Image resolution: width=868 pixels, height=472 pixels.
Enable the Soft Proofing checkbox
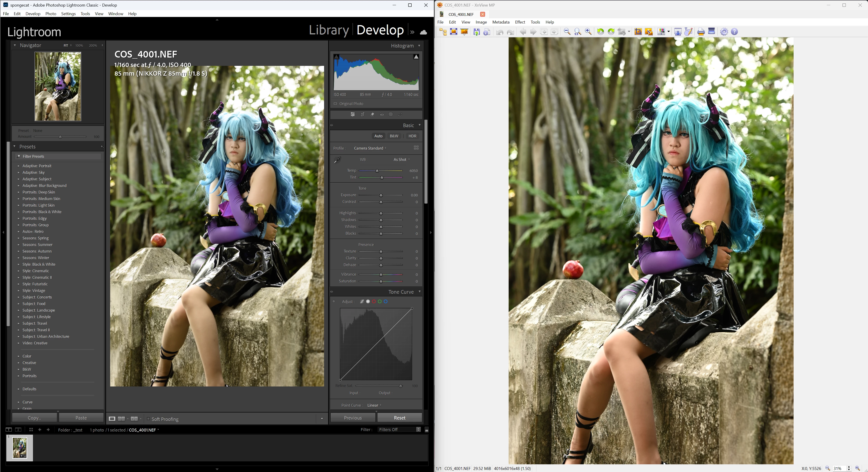148,419
